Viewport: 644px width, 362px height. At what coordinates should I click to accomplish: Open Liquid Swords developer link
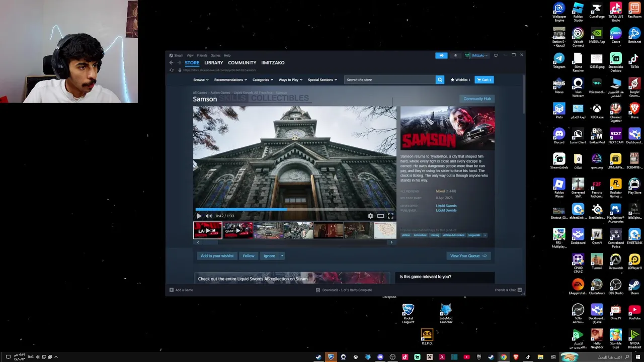(446, 206)
